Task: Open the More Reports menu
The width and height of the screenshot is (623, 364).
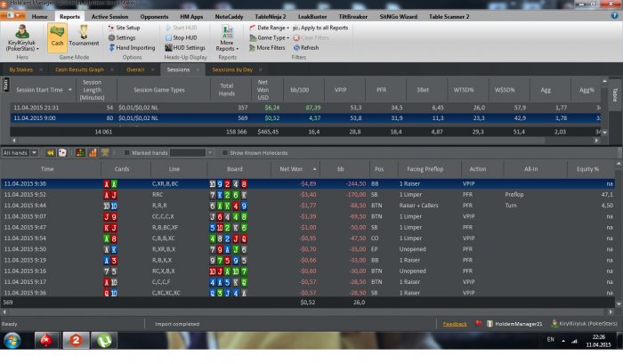Action: coord(227,37)
